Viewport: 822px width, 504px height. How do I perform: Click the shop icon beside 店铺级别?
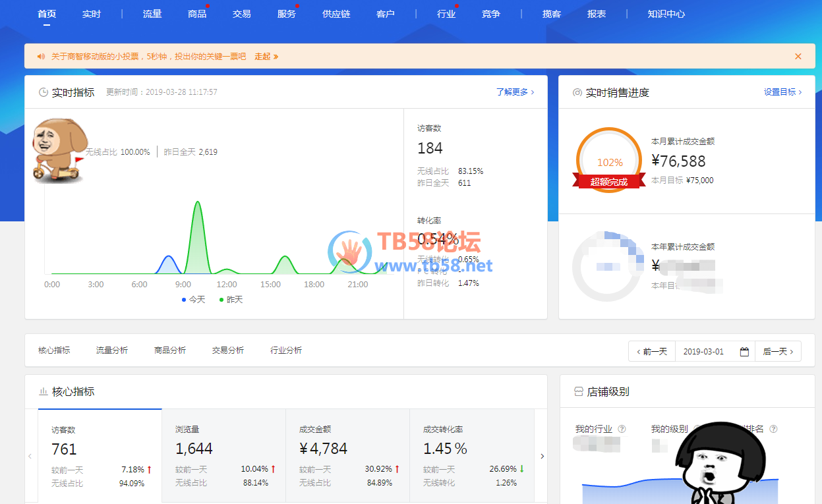pyautogui.click(x=579, y=392)
